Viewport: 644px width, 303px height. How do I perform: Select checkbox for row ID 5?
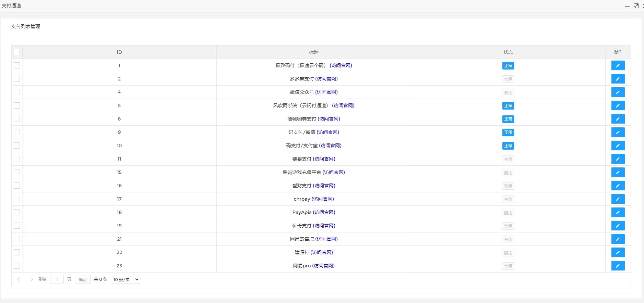pyautogui.click(x=17, y=105)
